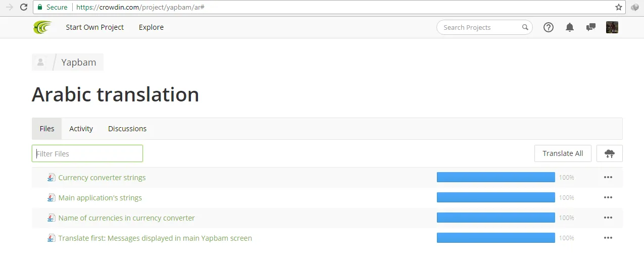This screenshot has width=644, height=270.
Task: Switch to the Activity tab
Action: (81, 129)
